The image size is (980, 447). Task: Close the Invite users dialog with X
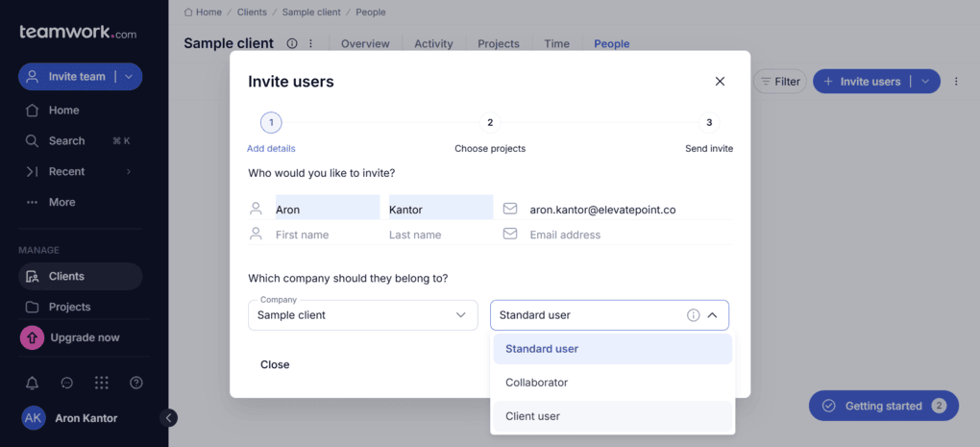click(720, 82)
